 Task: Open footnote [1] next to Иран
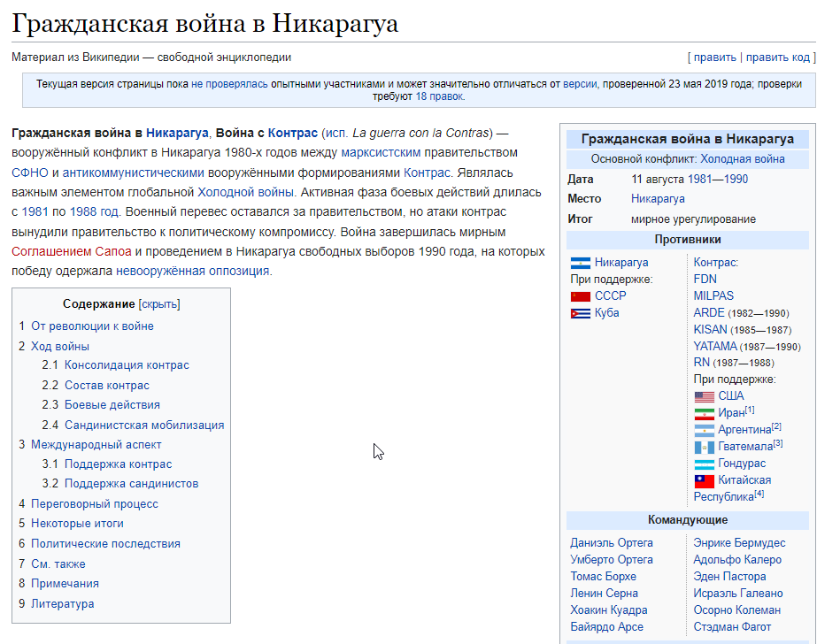tap(749, 410)
